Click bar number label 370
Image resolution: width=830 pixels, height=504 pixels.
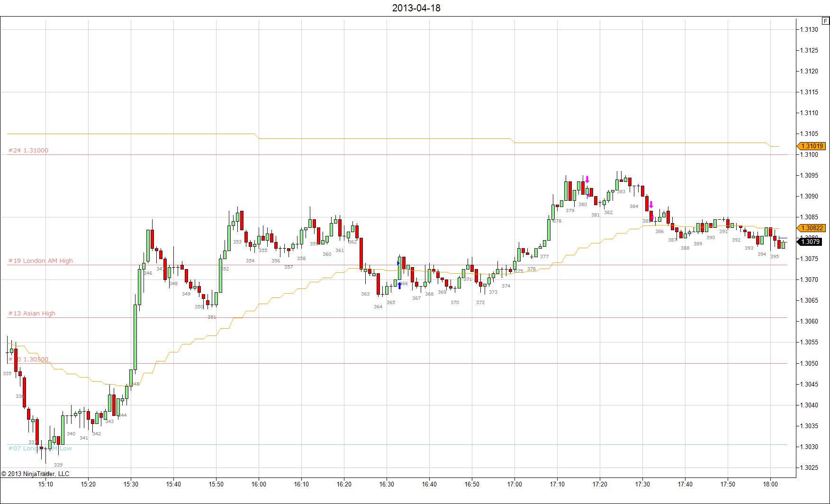[455, 303]
